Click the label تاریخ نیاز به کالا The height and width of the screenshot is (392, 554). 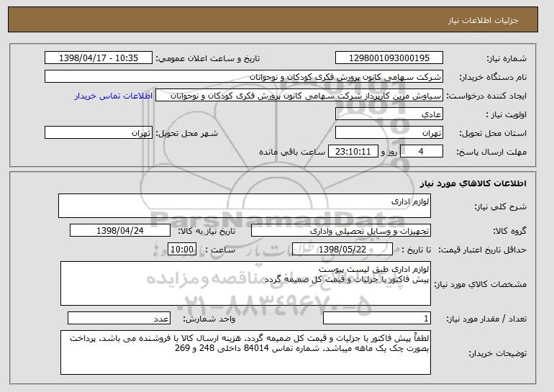click(206, 231)
